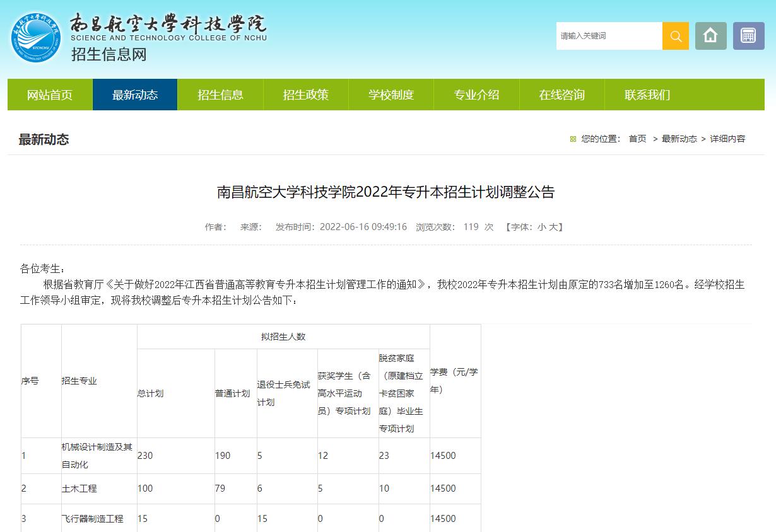Open the home icon button
The image size is (776, 532).
tap(711, 36)
